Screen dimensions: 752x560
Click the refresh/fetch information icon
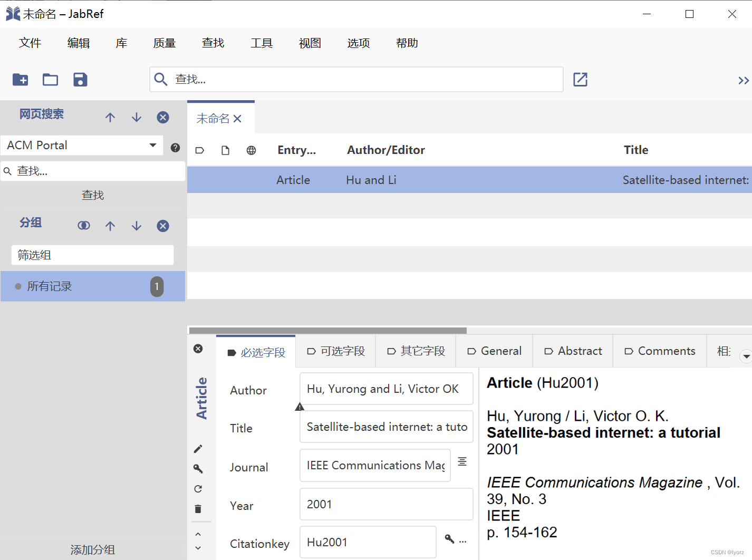pyautogui.click(x=198, y=489)
